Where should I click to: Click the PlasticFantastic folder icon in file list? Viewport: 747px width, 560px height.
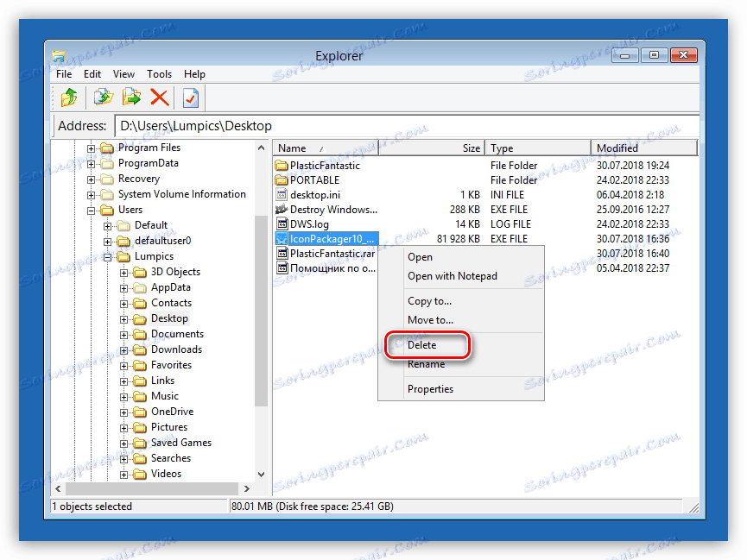click(282, 166)
